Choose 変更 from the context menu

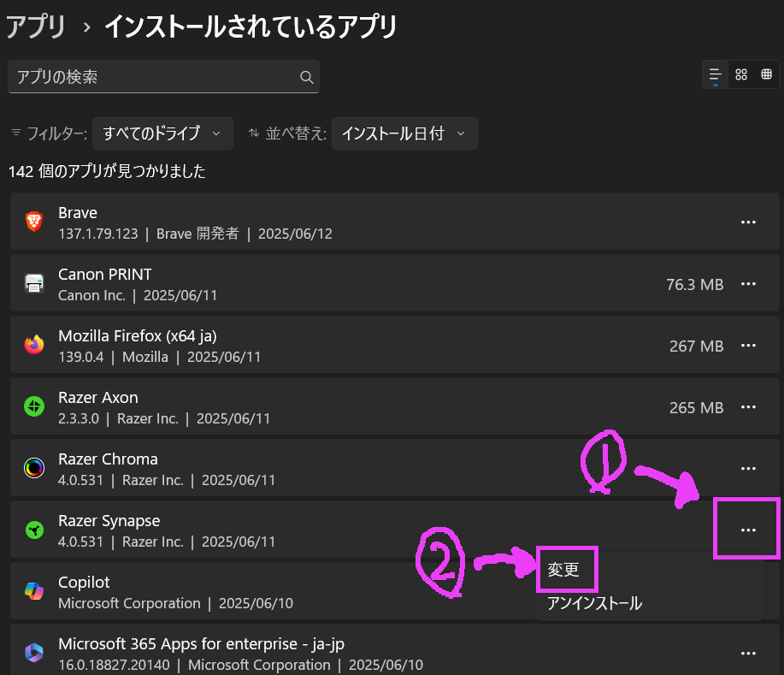[563, 570]
